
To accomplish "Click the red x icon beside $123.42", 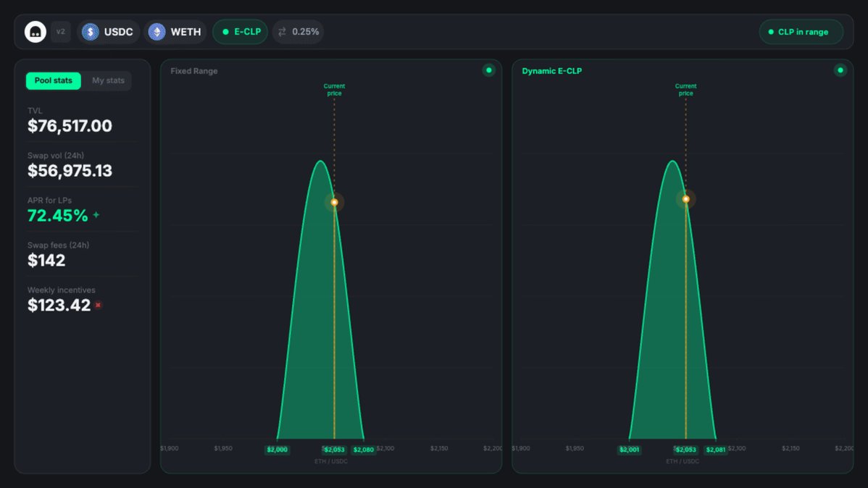I will 98,305.
